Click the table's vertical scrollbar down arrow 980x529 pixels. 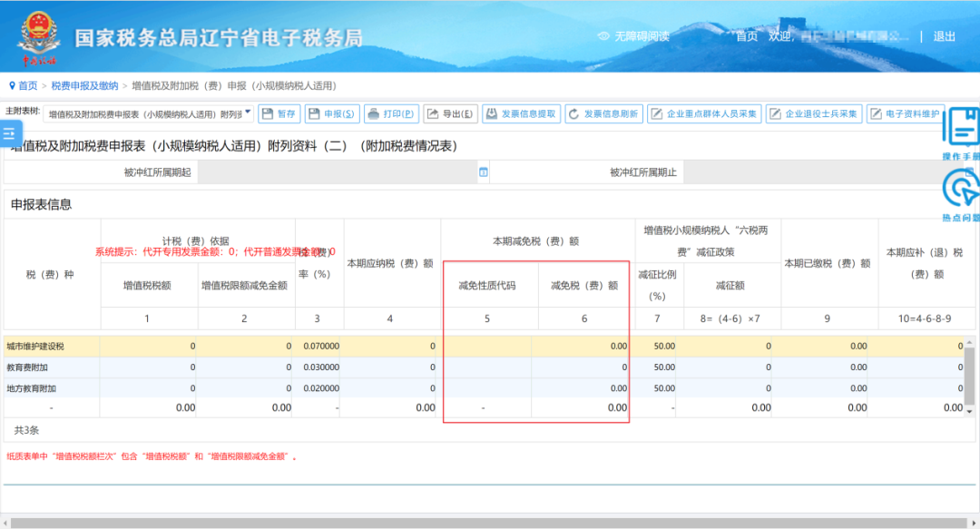tap(969, 411)
